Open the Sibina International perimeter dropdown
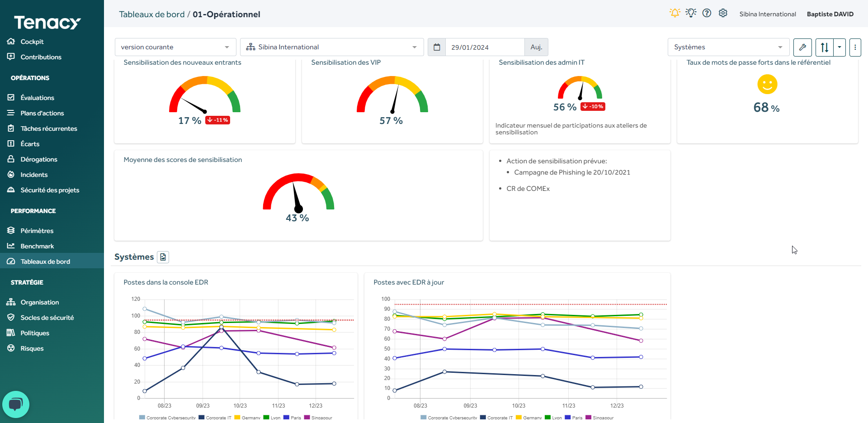 point(331,47)
